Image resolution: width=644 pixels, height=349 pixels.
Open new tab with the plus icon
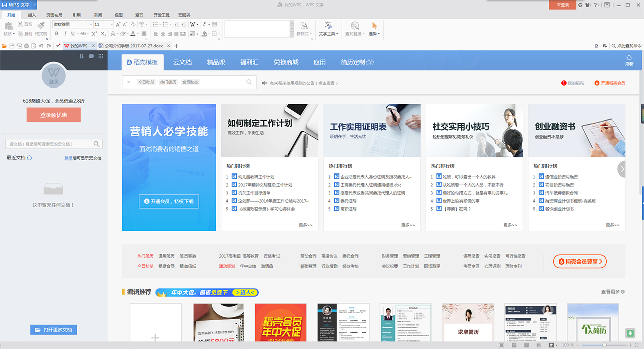point(176,46)
